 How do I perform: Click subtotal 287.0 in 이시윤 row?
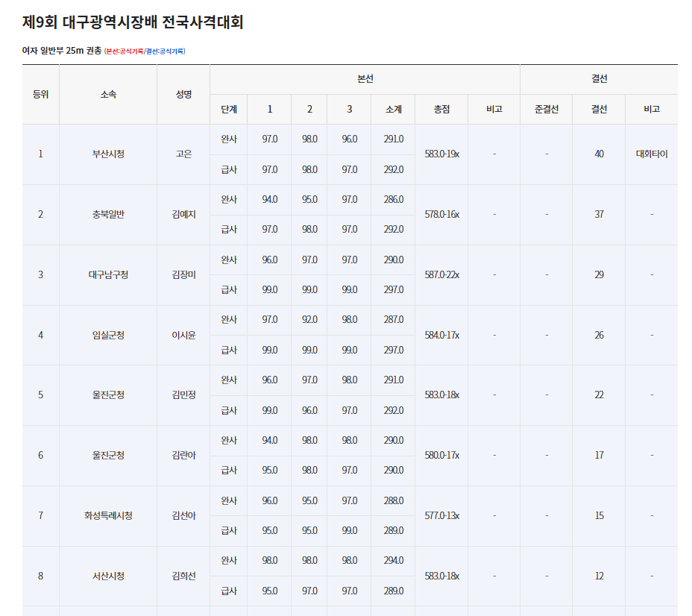point(393,320)
